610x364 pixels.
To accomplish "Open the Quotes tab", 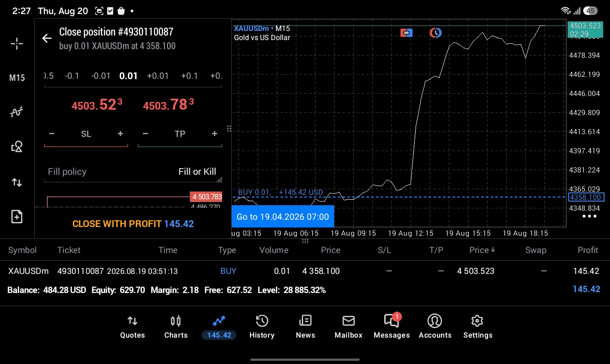I will pyautogui.click(x=132, y=327).
